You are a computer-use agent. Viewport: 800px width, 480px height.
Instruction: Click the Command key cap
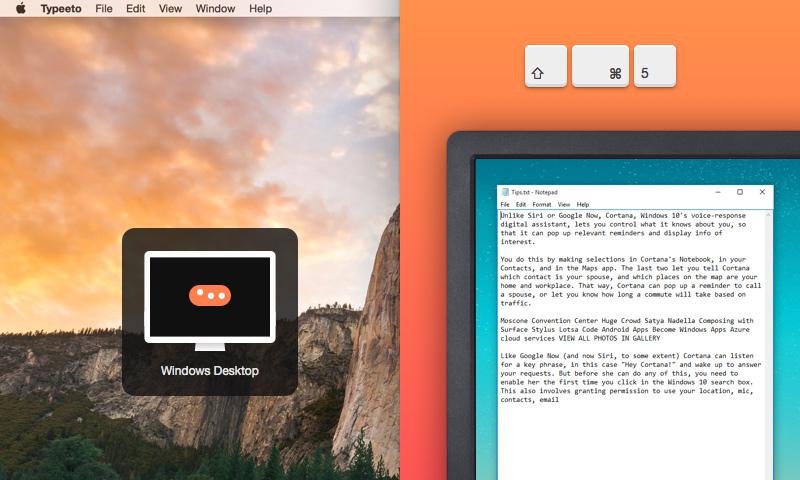click(600, 66)
